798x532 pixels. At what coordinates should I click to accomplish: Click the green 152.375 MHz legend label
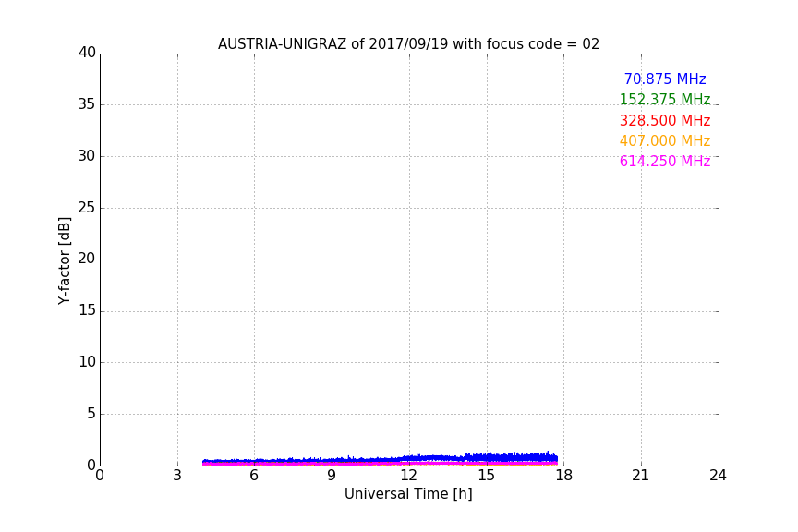[x=665, y=99]
